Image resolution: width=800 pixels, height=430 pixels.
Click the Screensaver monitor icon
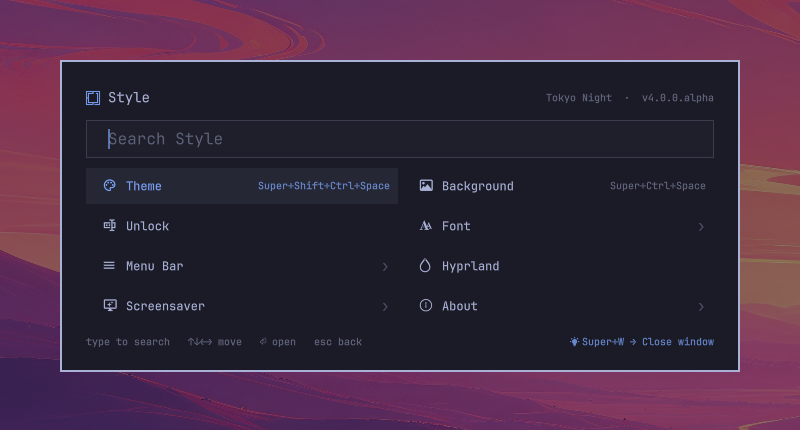pyautogui.click(x=110, y=305)
